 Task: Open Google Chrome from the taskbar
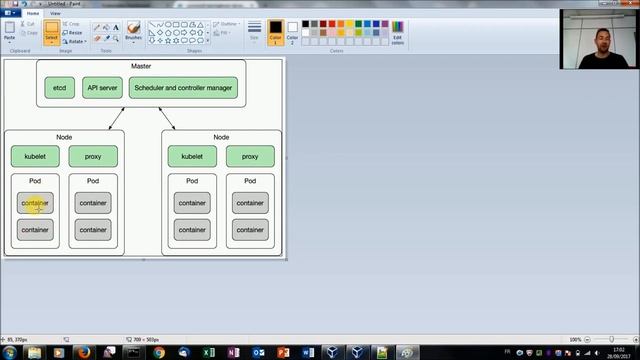(x=159, y=352)
